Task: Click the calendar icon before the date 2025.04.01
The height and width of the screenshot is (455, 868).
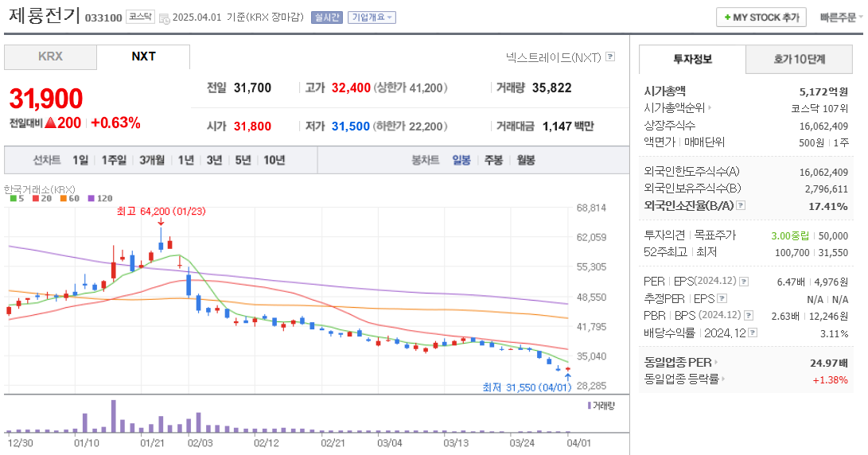Action: pos(165,18)
